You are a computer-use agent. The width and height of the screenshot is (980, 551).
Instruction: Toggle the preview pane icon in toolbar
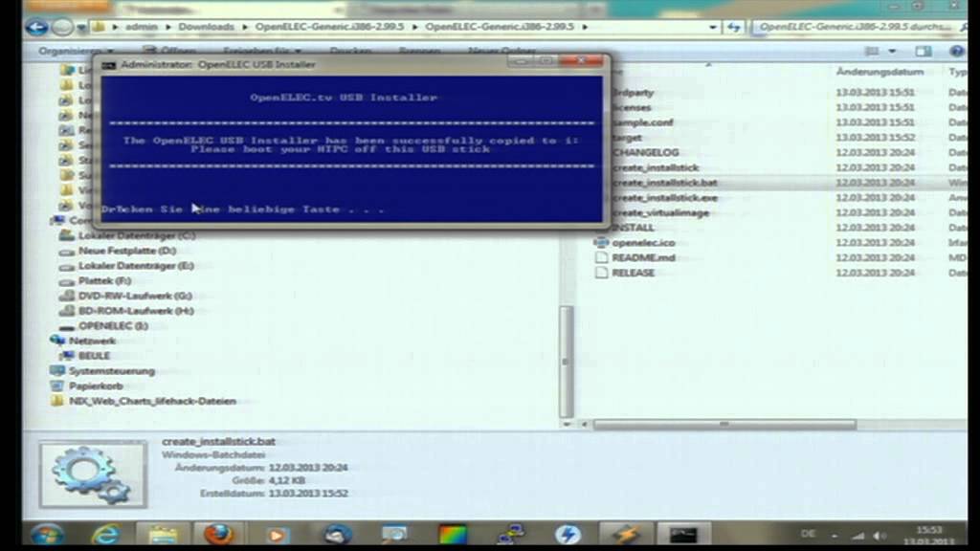click(x=924, y=51)
